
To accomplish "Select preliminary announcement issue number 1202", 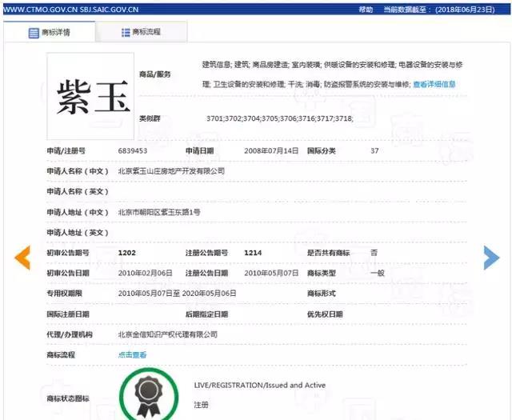I will pos(127,253).
